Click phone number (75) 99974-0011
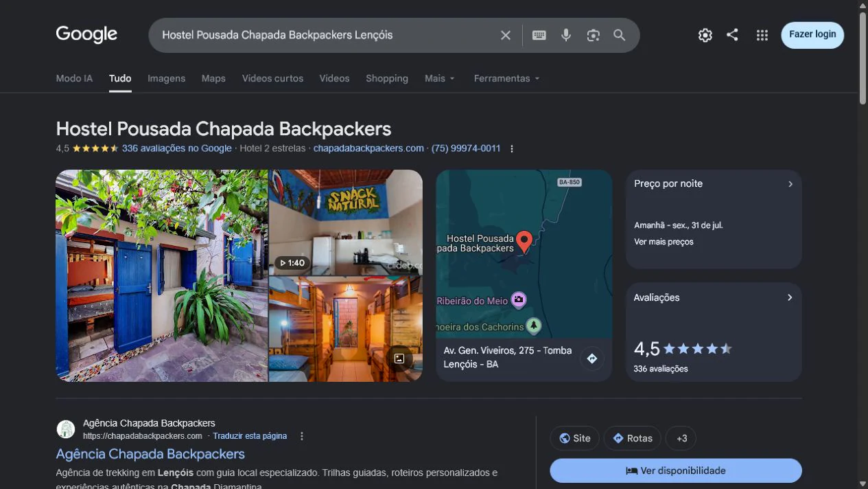Image resolution: width=868 pixels, height=489 pixels. click(466, 148)
